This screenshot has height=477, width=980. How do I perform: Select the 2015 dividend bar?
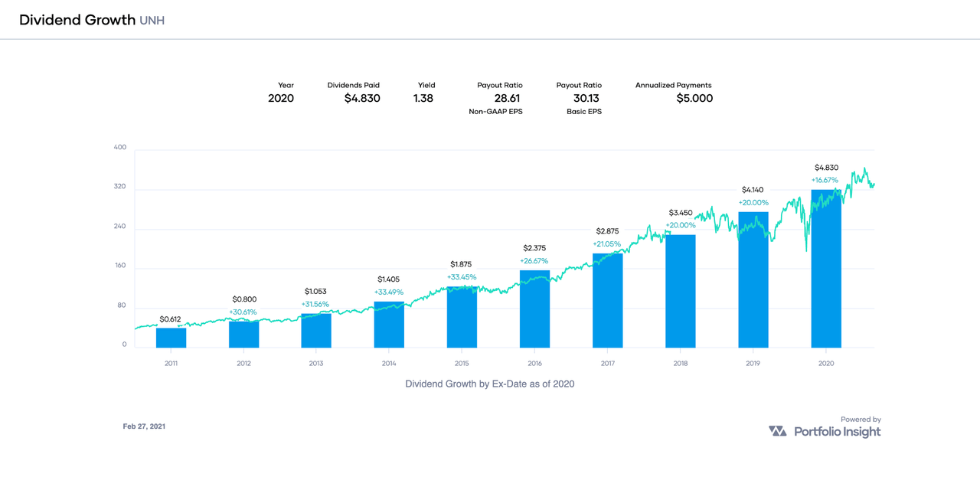point(462,317)
